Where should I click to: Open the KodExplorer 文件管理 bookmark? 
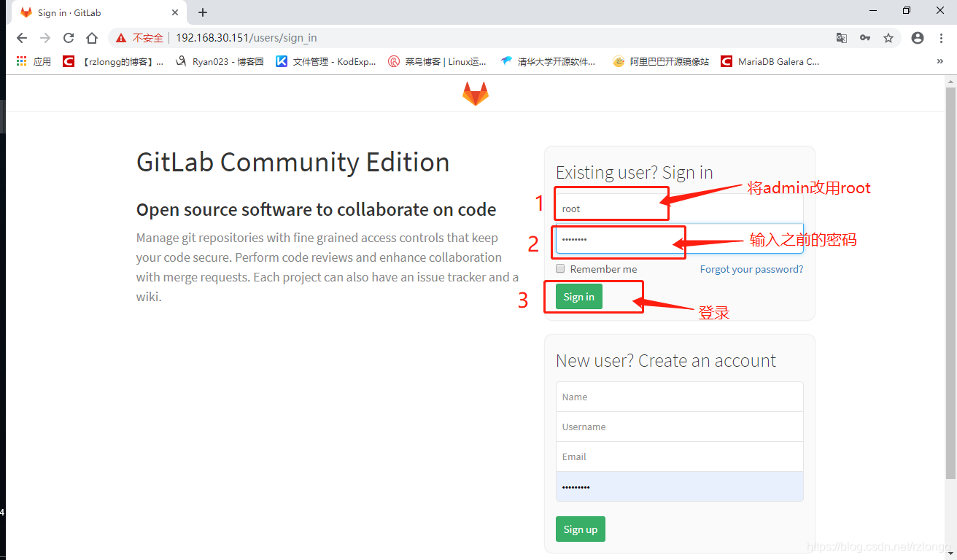pos(326,62)
